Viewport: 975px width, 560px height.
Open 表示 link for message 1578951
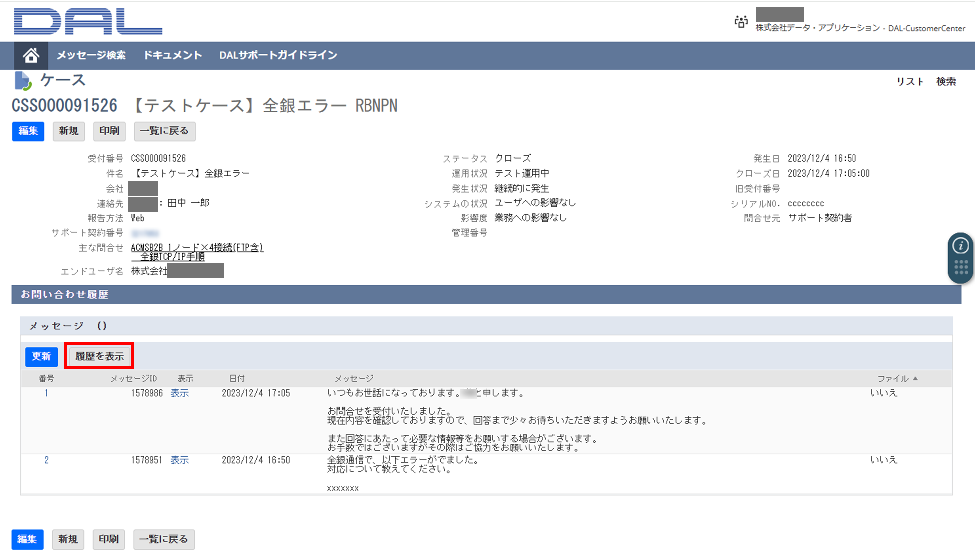pos(180,460)
